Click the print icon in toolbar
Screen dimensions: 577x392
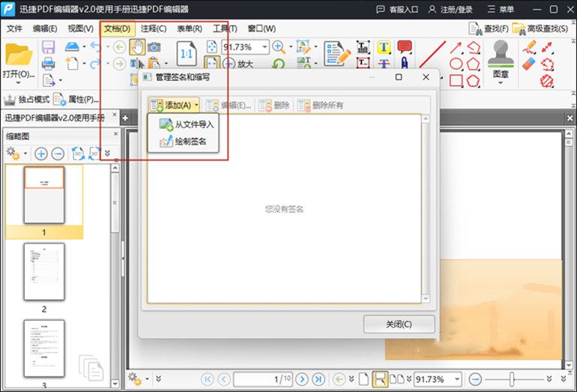(x=48, y=64)
